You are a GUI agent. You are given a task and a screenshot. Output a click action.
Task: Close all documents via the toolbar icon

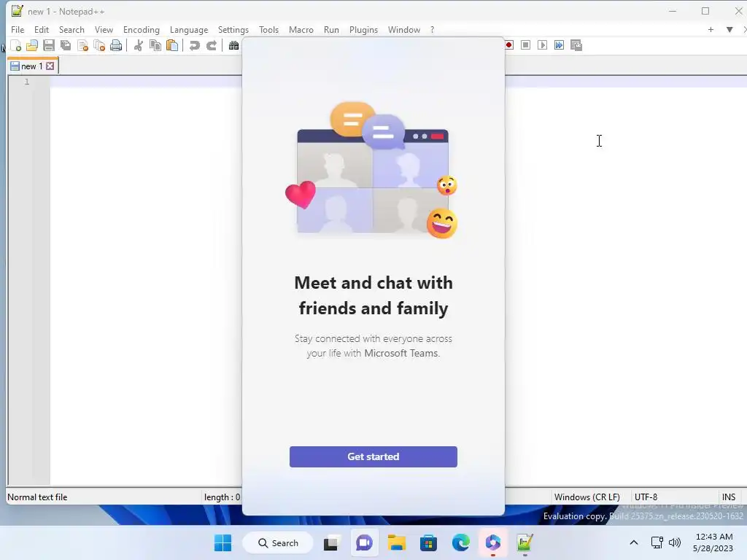(99, 46)
